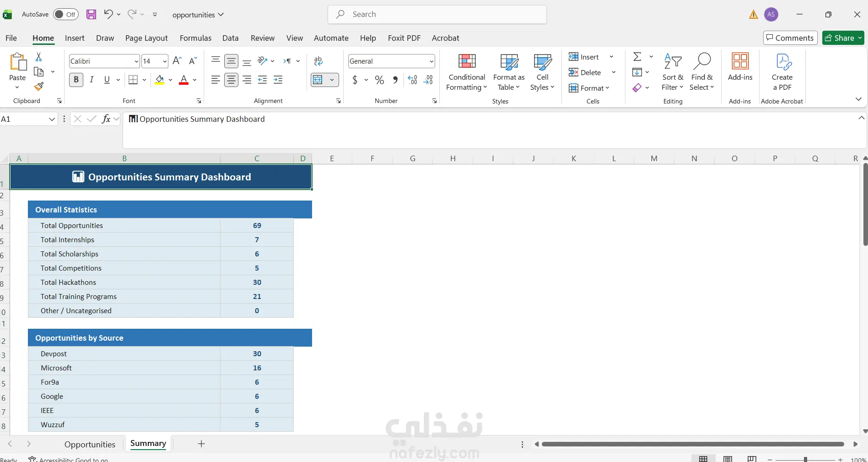This screenshot has width=868, height=462.
Task: Increase decimal places
Action: click(412, 80)
